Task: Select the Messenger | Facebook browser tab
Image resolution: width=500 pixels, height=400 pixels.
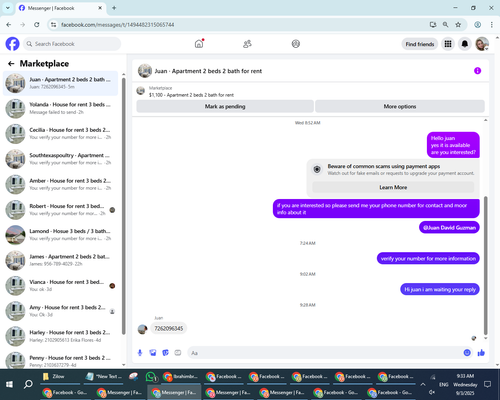Action: click(x=61, y=8)
